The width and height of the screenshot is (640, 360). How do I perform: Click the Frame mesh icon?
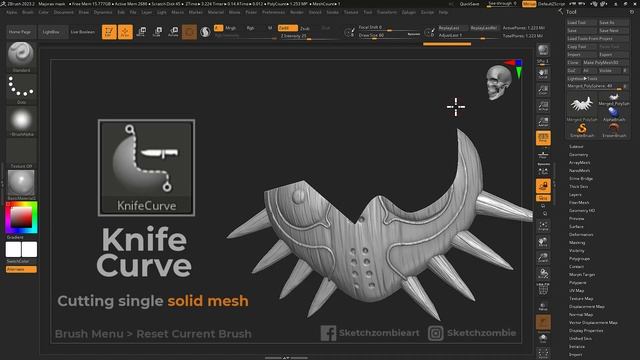(543, 226)
